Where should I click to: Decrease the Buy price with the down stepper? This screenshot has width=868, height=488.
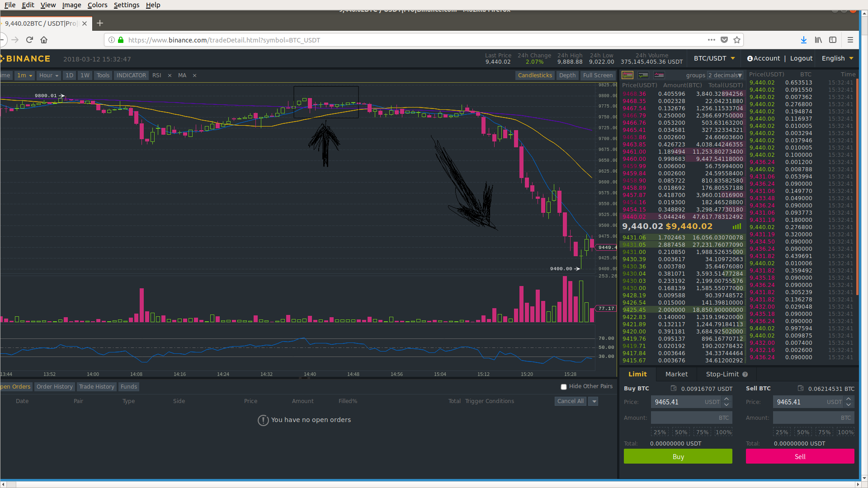[x=726, y=405]
